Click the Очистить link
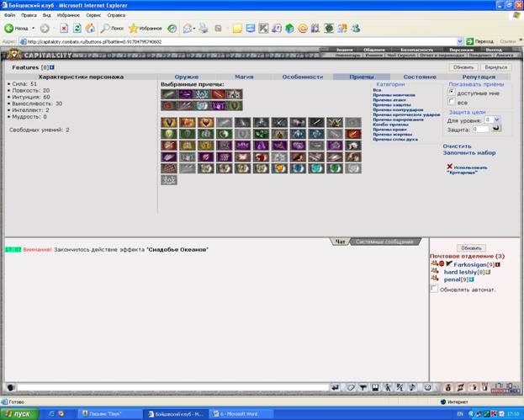524x420 pixels. [x=457, y=146]
